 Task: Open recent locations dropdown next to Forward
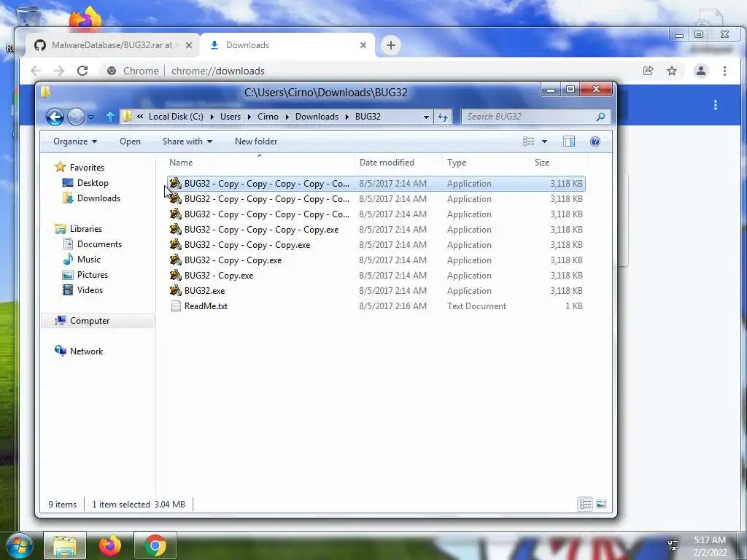pyautogui.click(x=90, y=117)
